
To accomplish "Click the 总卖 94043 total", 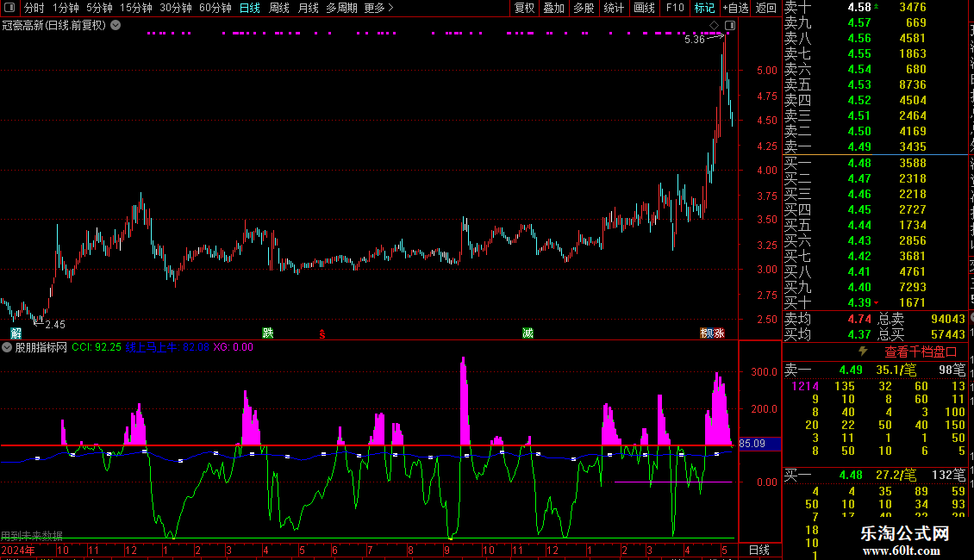I will point(921,319).
